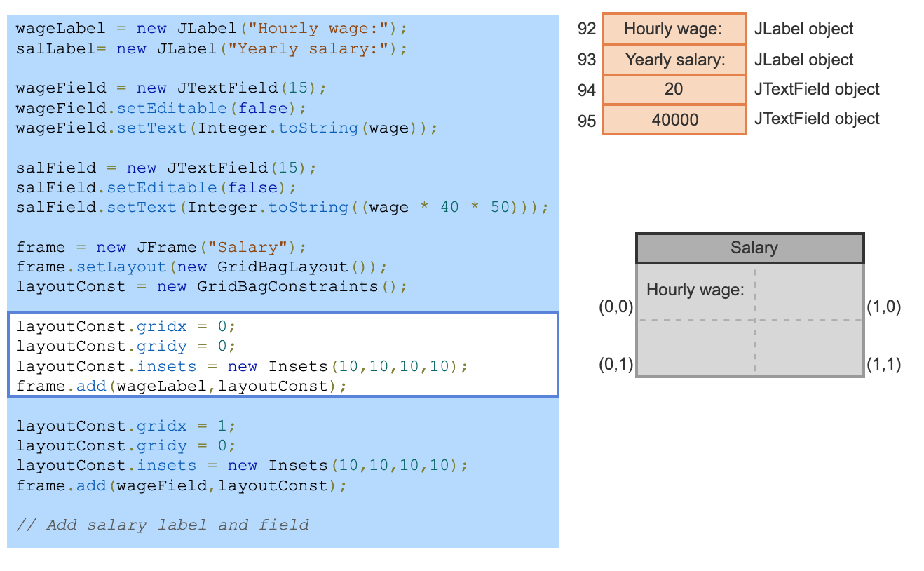Viewport: 924px width, 571px height.
Task: Click frame.setLayout(new GridBagLayout()) line
Action: (x=201, y=267)
